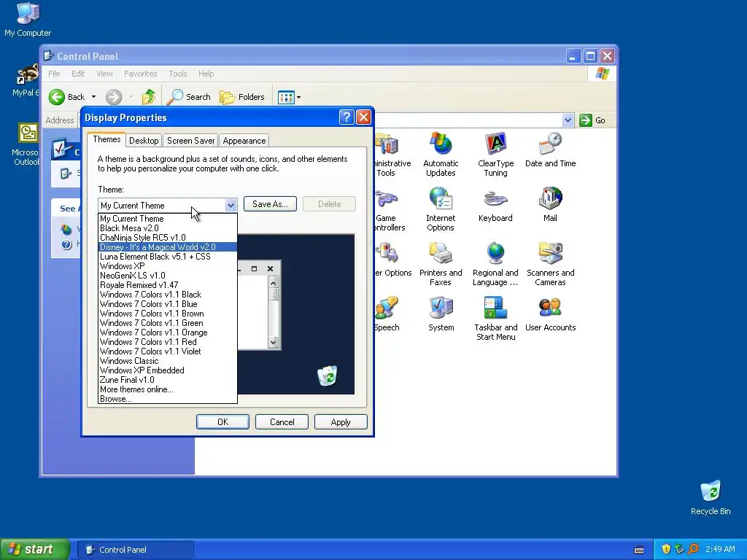
Task: Click the Display Properties help question button
Action: coord(347,117)
